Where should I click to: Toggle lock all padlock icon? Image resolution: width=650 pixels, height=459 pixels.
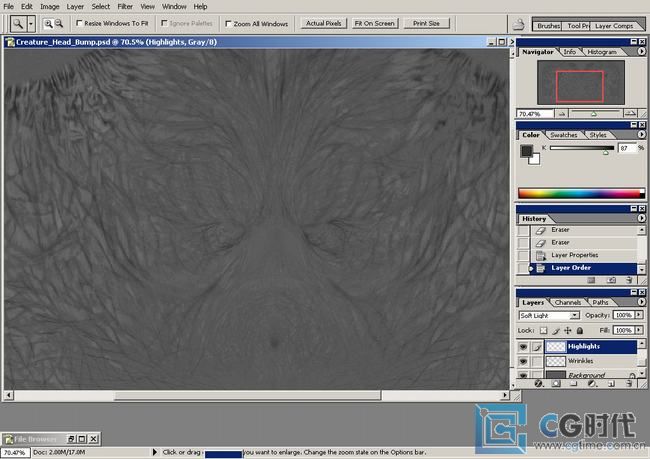(x=580, y=331)
